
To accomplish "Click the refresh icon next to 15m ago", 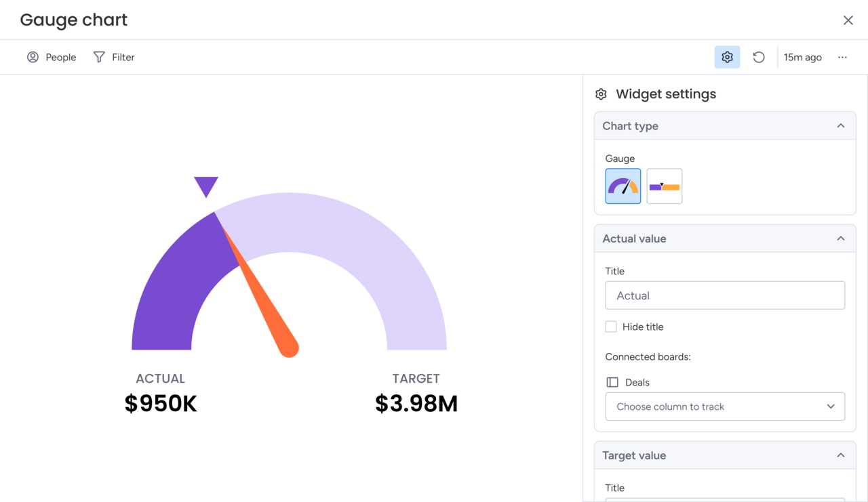I will click(x=759, y=58).
